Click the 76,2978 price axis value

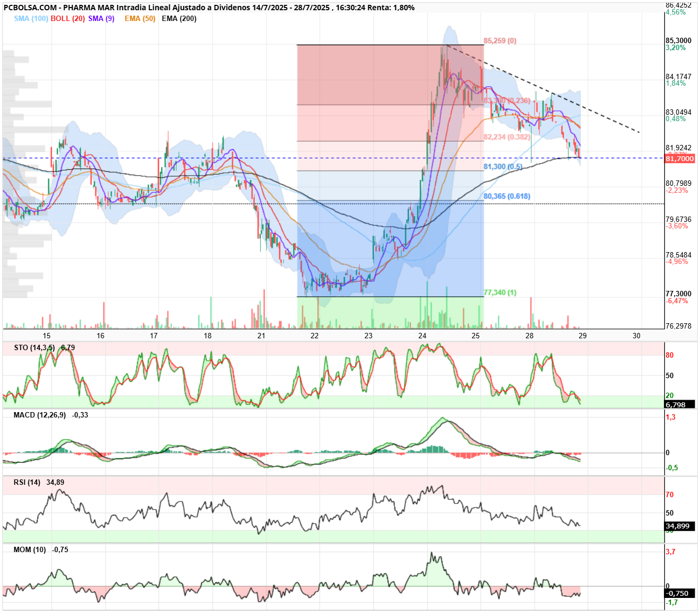pyautogui.click(x=678, y=326)
